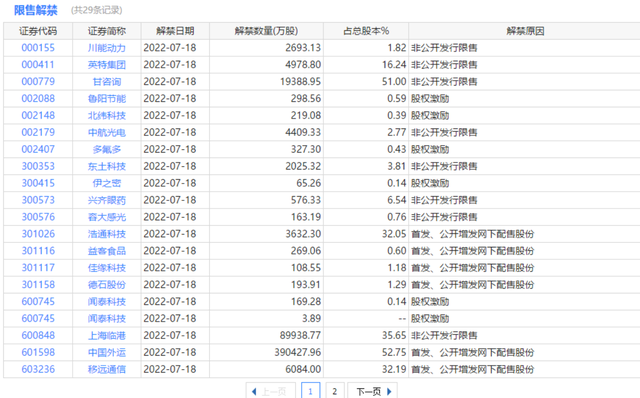Open stock name link 鲁阳节能
Image resolution: width=640 pixels, height=398 pixels.
click(107, 98)
